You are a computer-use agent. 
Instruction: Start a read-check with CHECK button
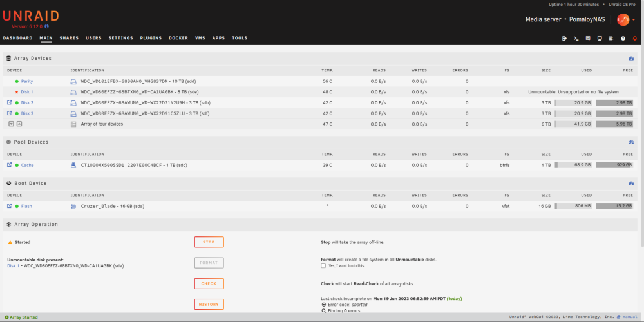pyautogui.click(x=209, y=284)
